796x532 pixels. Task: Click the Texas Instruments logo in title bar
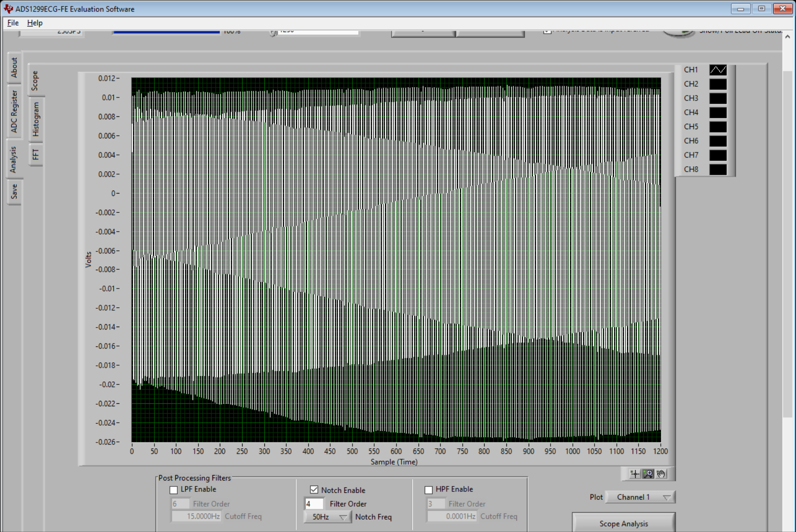tap(8, 8)
